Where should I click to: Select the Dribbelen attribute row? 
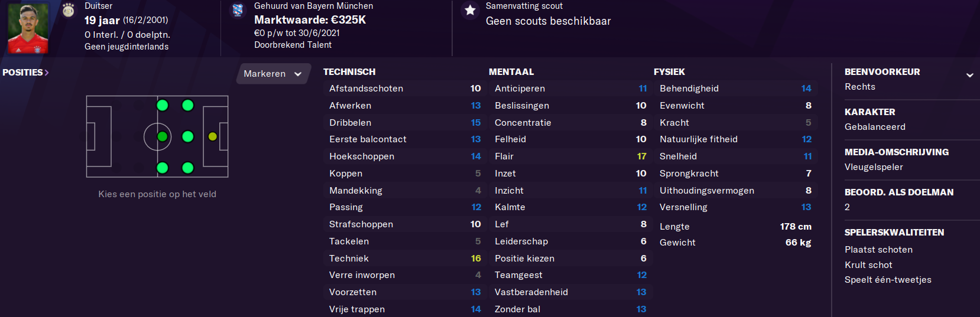pyautogui.click(x=405, y=122)
